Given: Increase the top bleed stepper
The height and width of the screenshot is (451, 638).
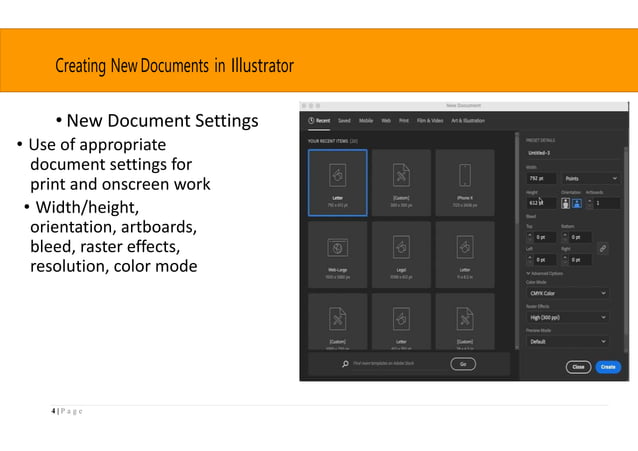Looking at the screenshot, I should pyautogui.click(x=530, y=234).
